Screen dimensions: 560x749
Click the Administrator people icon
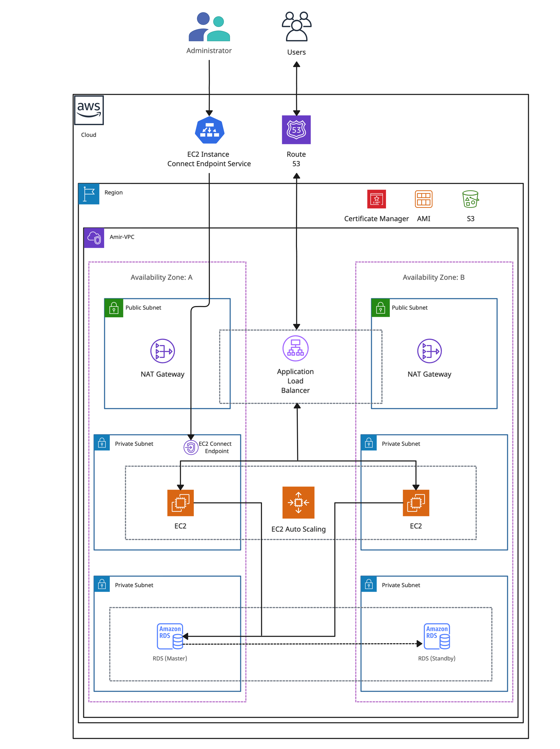coord(209,27)
